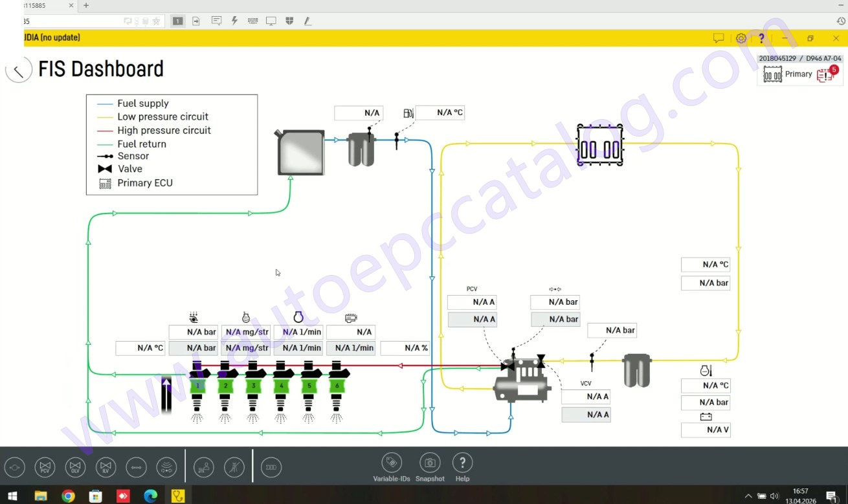Open a new browser tab with plus
This screenshot has height=504, width=848.
tap(86, 5)
